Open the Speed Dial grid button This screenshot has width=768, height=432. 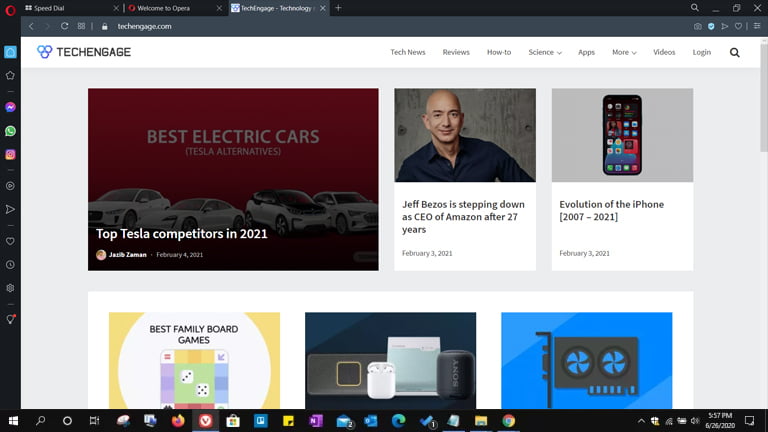click(x=81, y=26)
